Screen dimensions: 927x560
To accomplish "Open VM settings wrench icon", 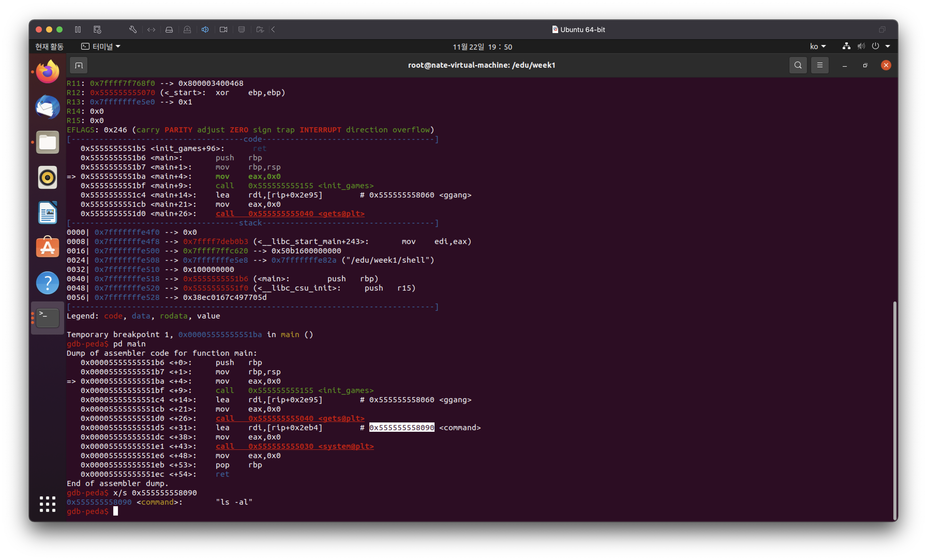I will tap(133, 29).
